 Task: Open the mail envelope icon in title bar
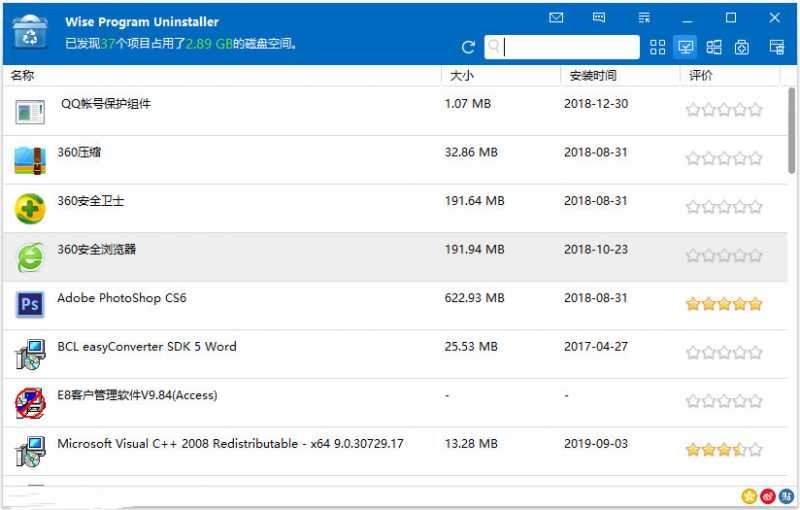tap(556, 18)
